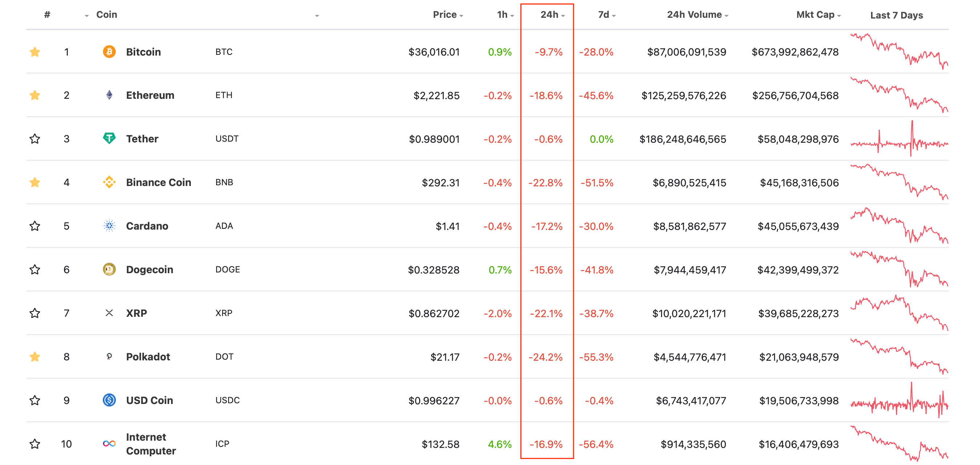View USD Coin's 7-day sparkline chart
Image resolution: width=980 pixels, height=465 pixels.
(899, 400)
